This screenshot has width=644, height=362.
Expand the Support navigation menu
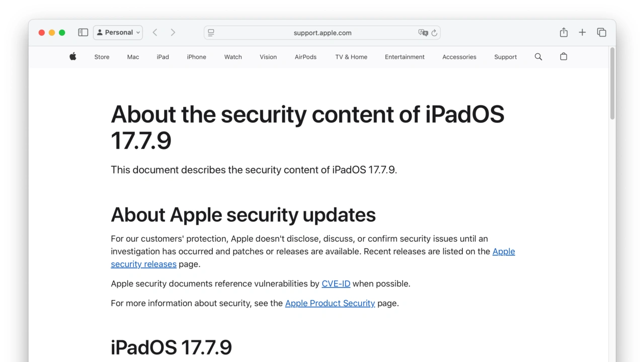tap(505, 57)
